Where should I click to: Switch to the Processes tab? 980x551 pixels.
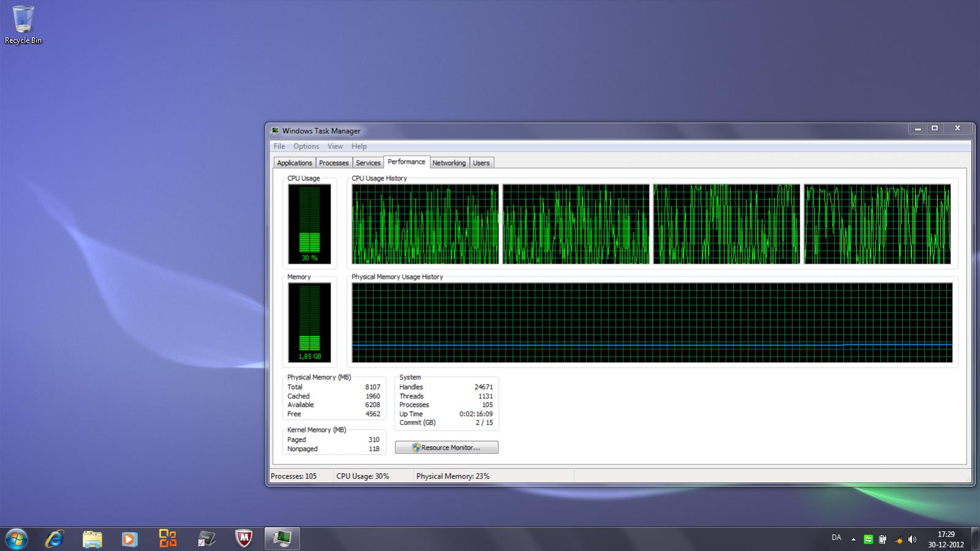coord(334,163)
